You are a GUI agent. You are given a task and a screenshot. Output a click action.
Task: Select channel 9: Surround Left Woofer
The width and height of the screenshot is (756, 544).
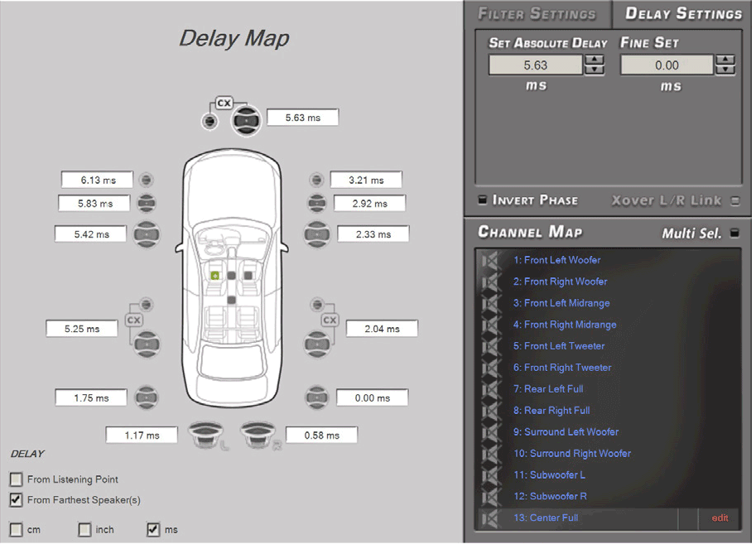point(566,432)
